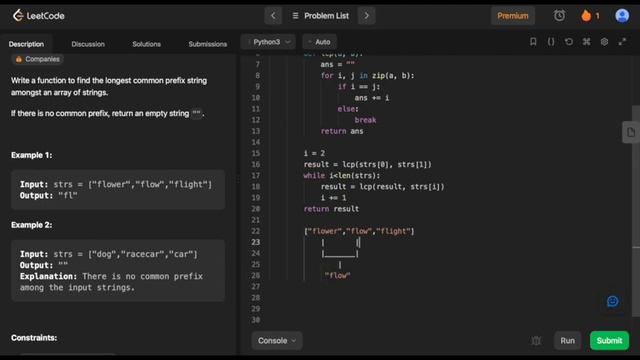Open editor settings gear icon

604,42
